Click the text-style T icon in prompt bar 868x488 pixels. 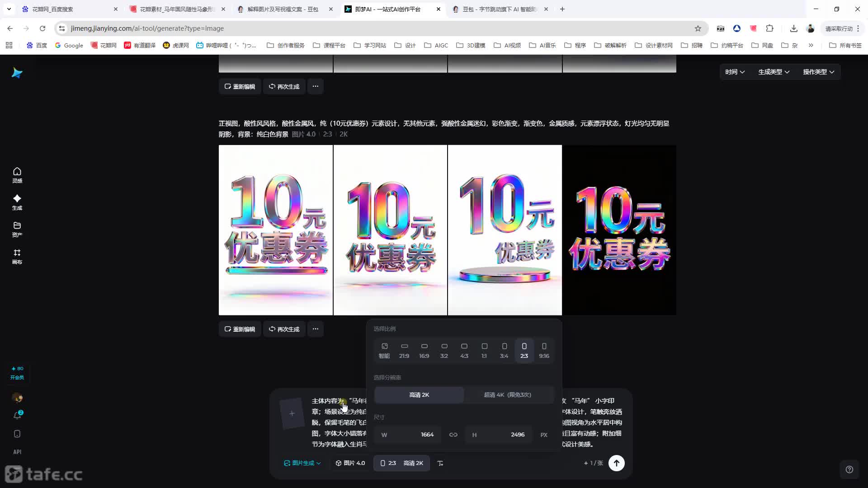[440, 463]
